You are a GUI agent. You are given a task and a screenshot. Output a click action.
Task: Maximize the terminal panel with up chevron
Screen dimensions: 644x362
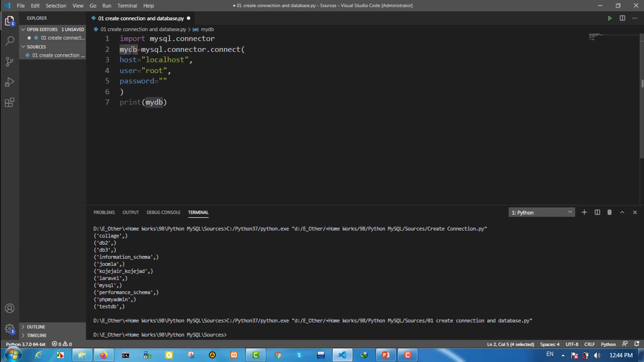click(x=622, y=212)
